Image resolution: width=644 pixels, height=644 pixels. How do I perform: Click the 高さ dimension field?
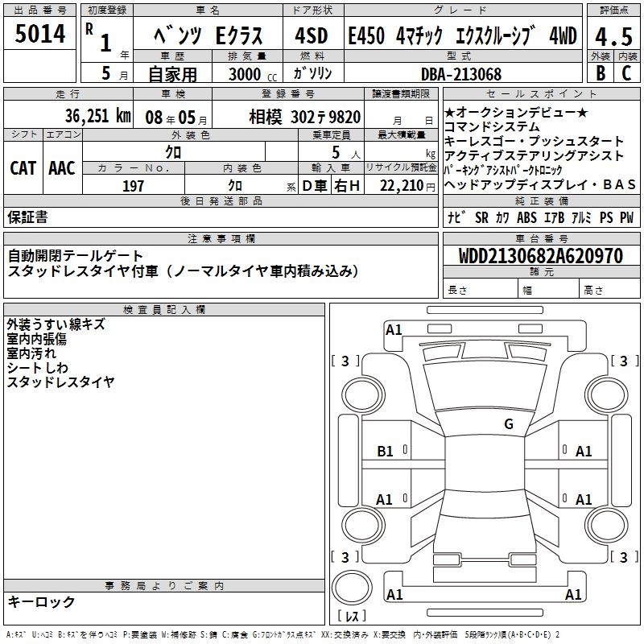(610, 290)
